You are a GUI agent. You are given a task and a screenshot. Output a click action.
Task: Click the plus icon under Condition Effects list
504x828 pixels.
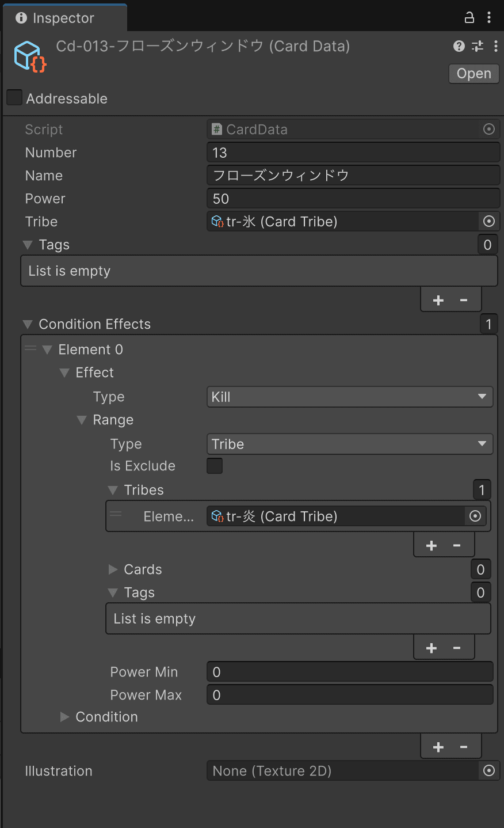click(x=438, y=747)
